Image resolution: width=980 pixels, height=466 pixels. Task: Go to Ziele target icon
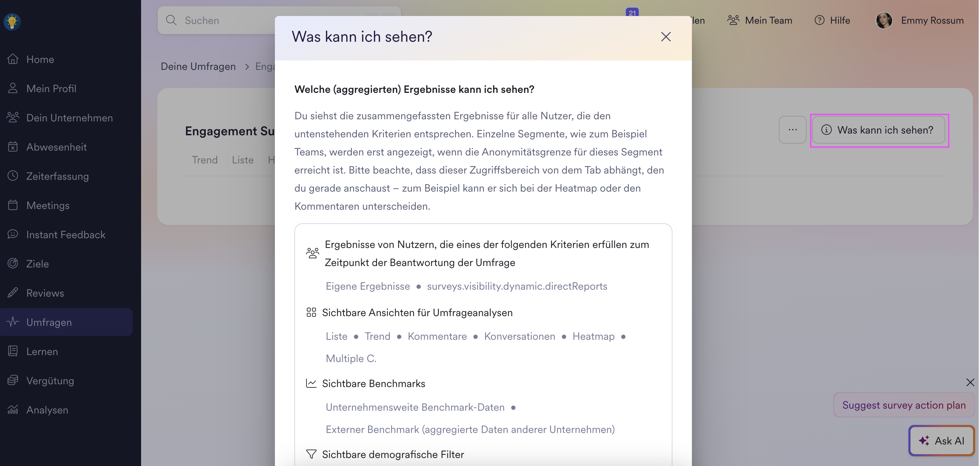click(x=13, y=264)
